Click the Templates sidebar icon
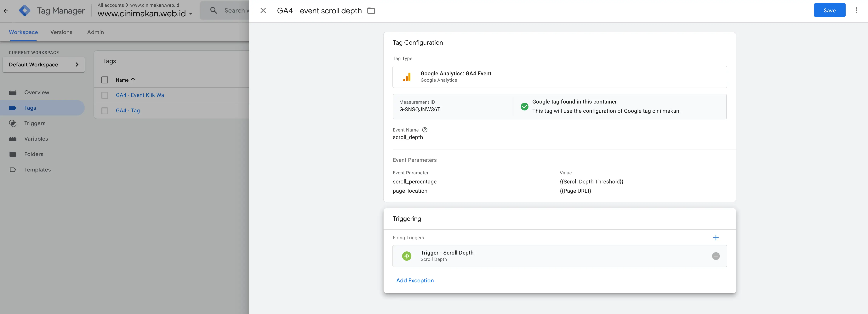This screenshot has height=314, width=868. 13,170
